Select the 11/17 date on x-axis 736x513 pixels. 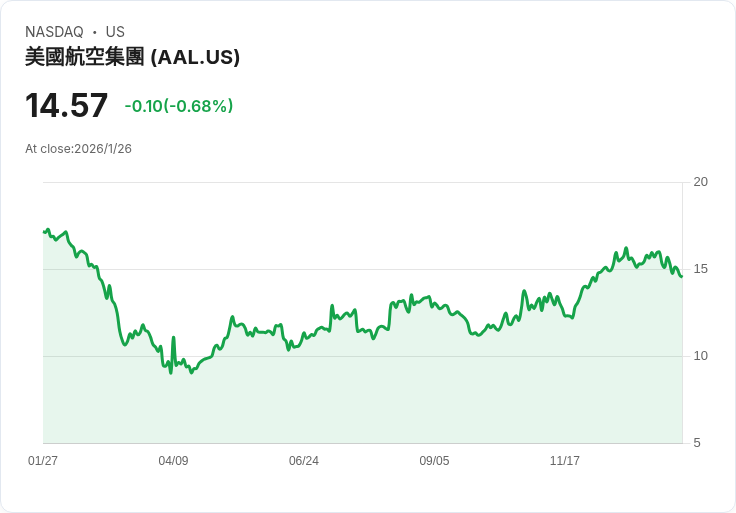coord(565,461)
